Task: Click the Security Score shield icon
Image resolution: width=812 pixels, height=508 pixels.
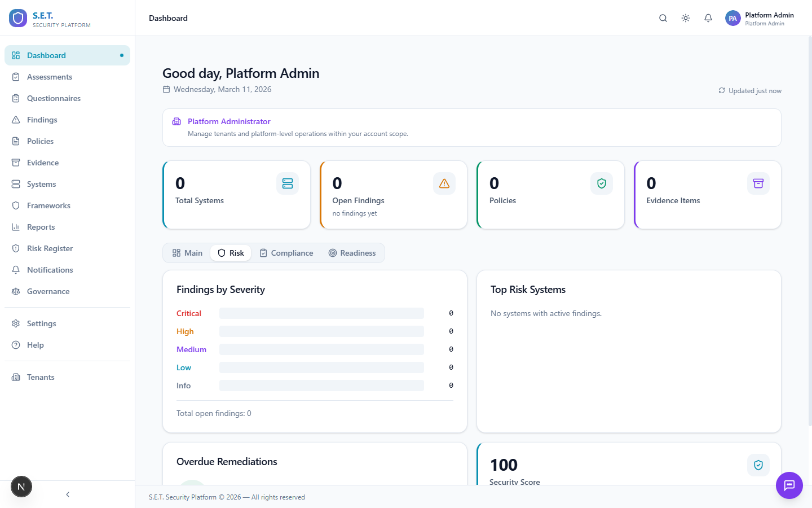Action: tap(758, 465)
